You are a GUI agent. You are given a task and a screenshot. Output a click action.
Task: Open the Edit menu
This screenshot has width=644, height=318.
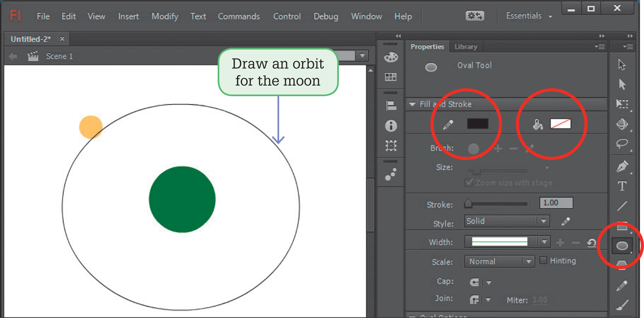[x=68, y=16]
